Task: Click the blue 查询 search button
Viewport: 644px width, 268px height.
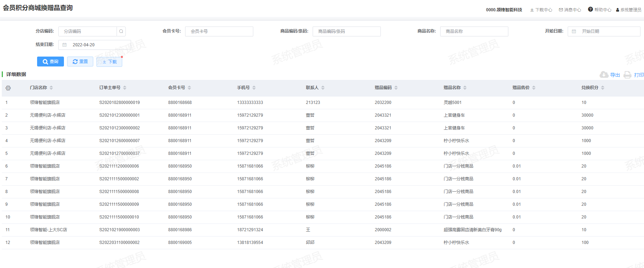Action: [x=51, y=62]
